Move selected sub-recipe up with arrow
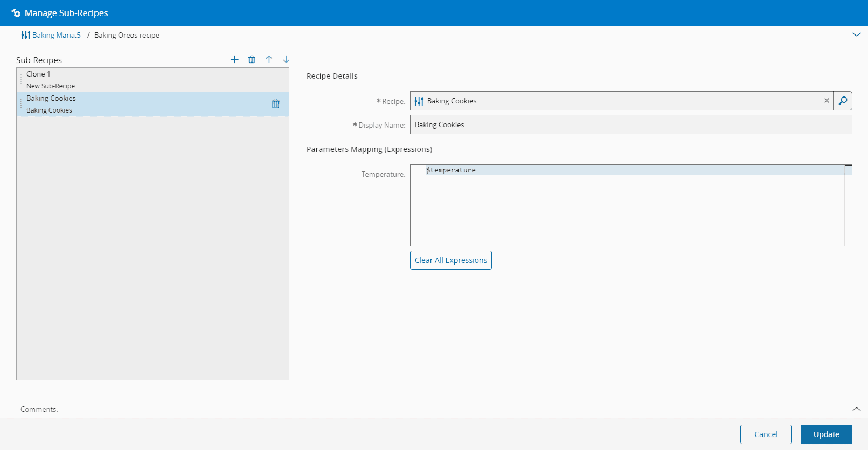 (269, 59)
